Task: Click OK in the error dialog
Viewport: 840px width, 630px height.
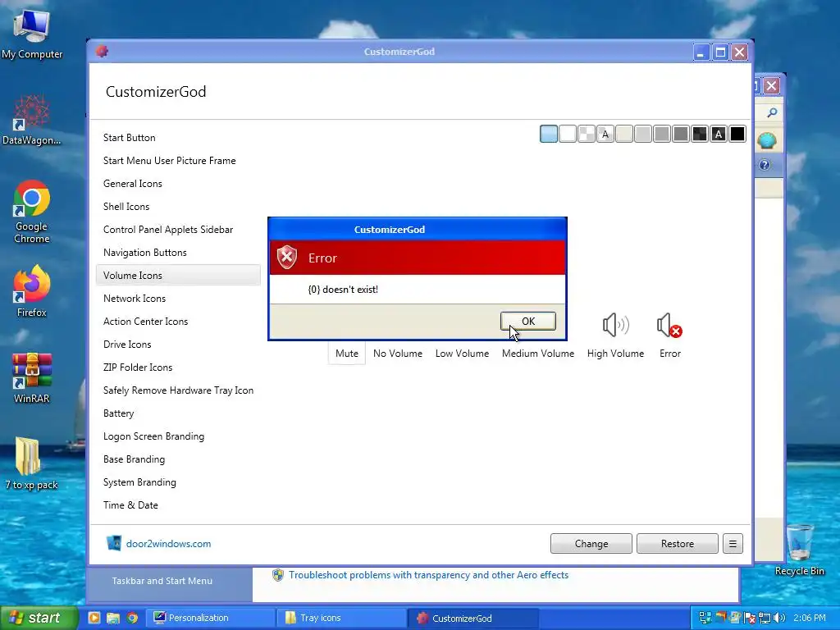Action: [527, 321]
